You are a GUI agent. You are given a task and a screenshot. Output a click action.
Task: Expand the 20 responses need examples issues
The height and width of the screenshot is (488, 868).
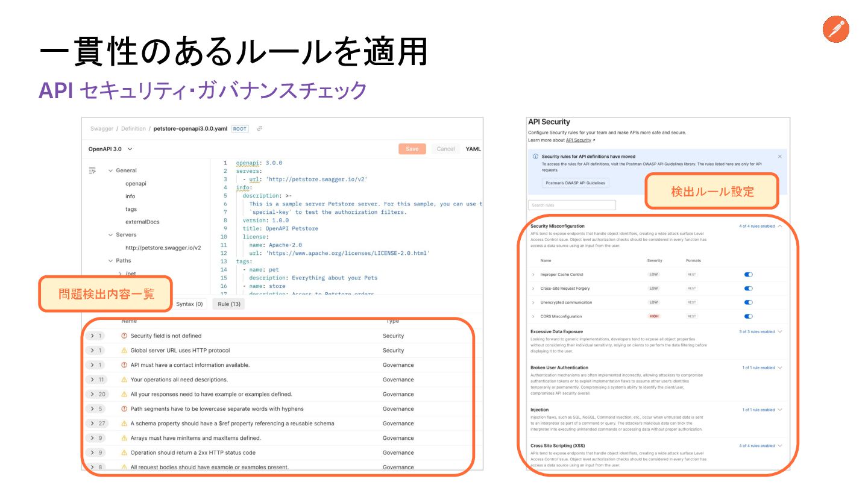coord(97,394)
